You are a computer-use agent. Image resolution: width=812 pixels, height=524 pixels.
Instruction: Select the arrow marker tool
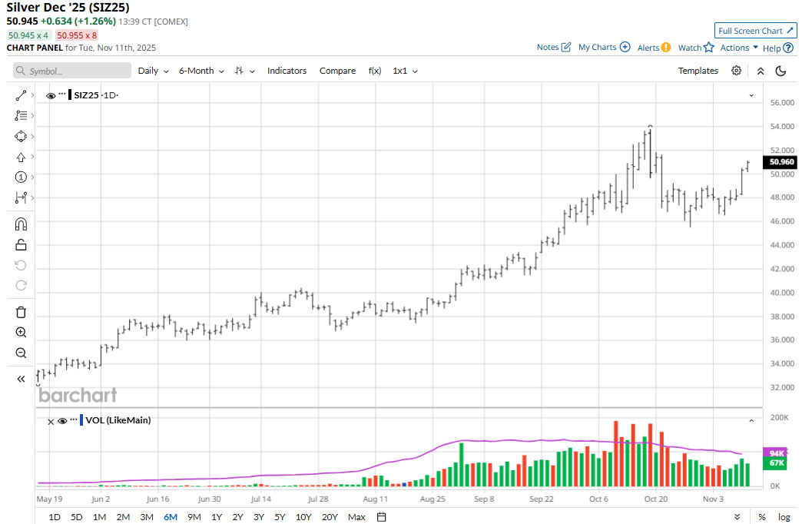(x=21, y=157)
